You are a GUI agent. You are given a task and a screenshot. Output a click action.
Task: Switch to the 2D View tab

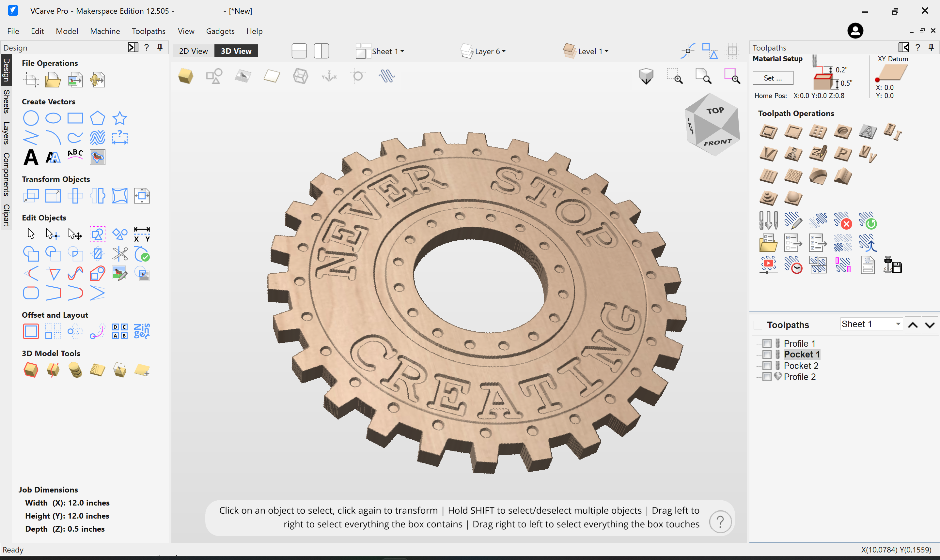pos(193,51)
